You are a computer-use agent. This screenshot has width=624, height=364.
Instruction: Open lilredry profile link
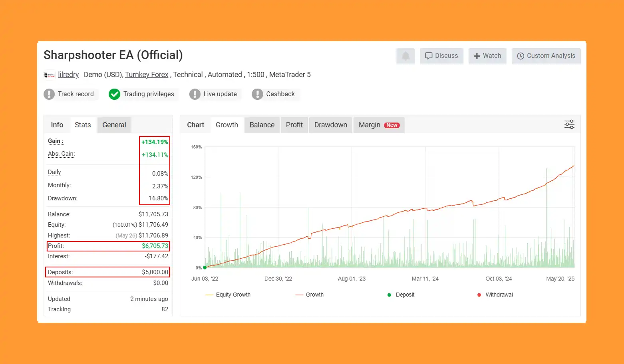(68, 75)
